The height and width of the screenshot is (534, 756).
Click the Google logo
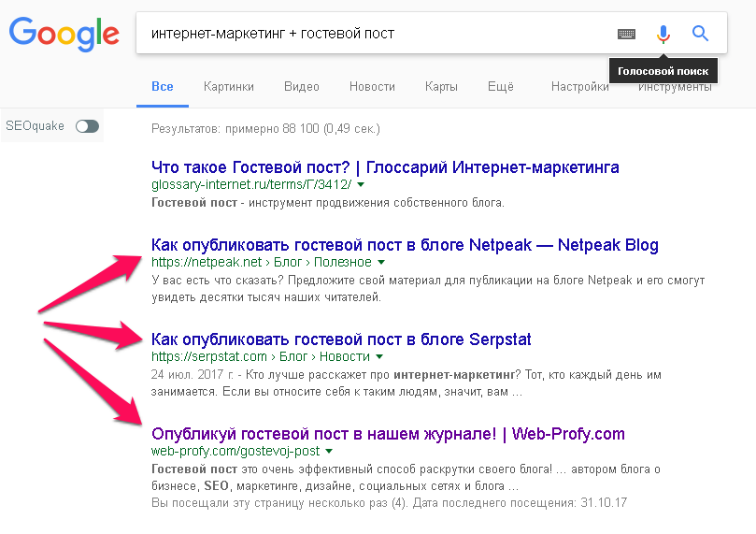click(x=64, y=35)
